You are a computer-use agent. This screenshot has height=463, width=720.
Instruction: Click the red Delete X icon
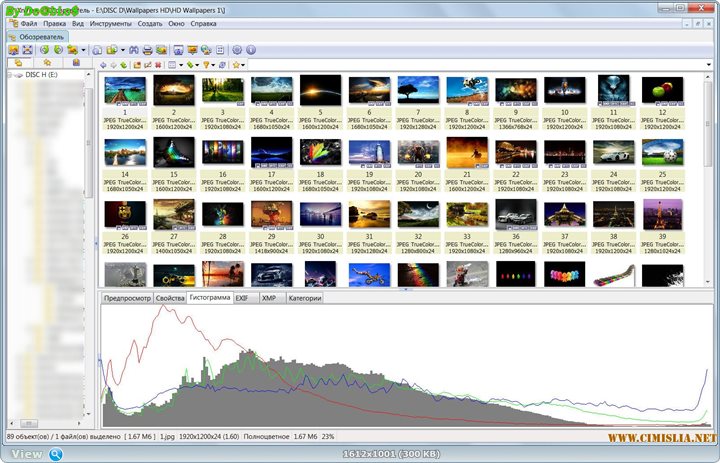click(159, 65)
